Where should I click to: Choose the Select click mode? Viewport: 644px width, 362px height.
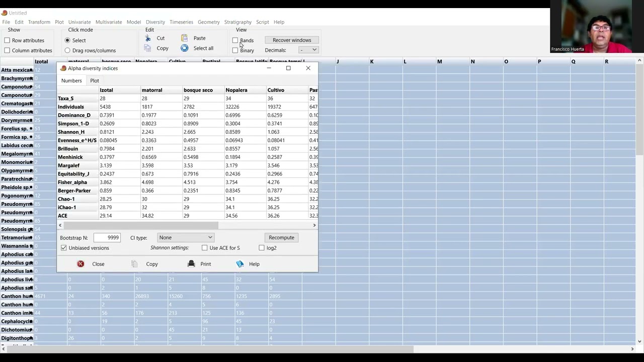pyautogui.click(x=67, y=40)
